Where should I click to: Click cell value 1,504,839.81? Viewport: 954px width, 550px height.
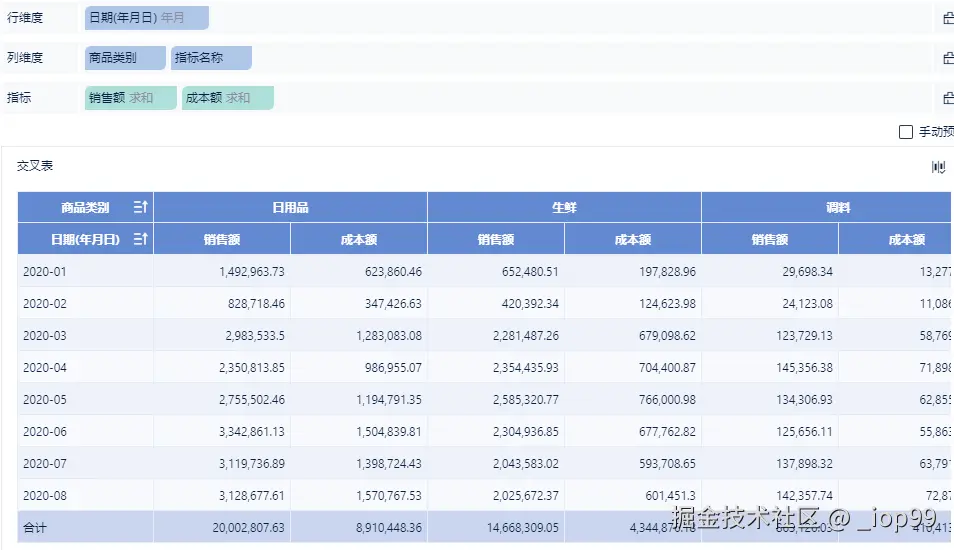(389, 431)
